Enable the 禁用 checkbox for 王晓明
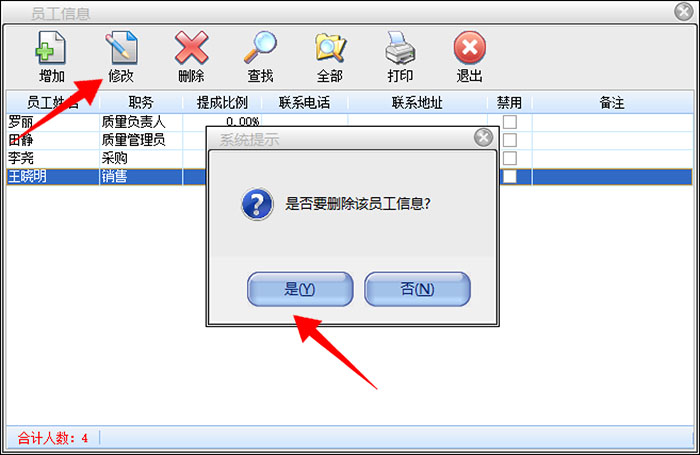Viewport: 700px width, 455px height. tap(510, 176)
